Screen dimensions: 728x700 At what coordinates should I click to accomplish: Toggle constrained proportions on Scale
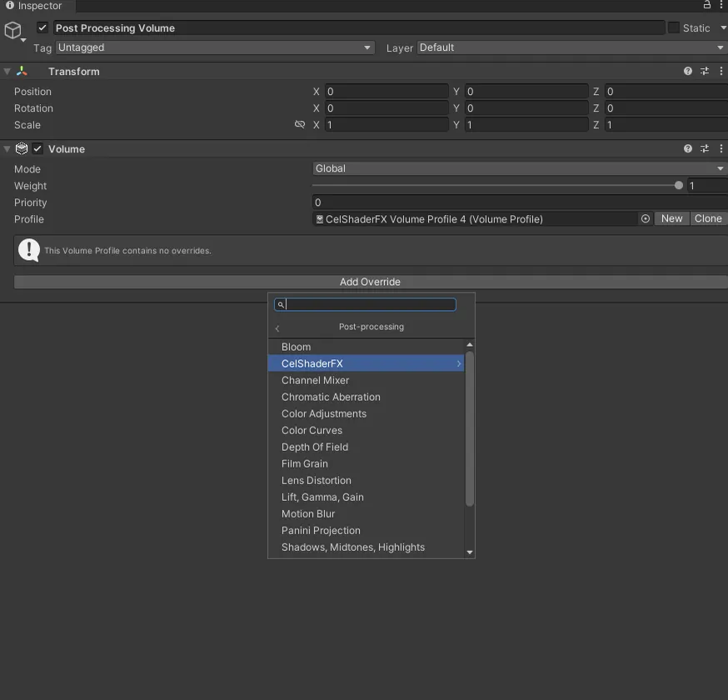[300, 124]
